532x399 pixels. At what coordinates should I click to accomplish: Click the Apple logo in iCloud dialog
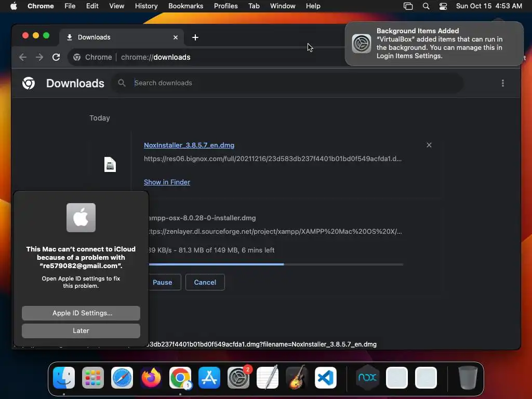tap(81, 218)
